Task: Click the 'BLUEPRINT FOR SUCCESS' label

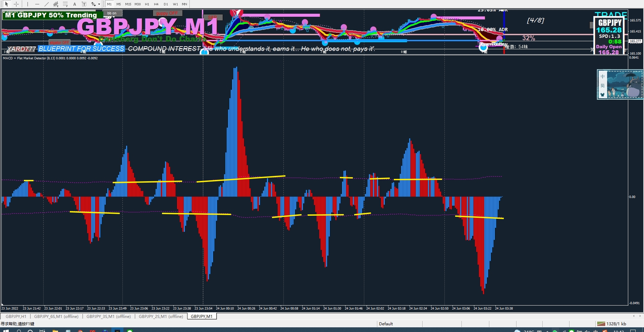Action: tap(82, 49)
